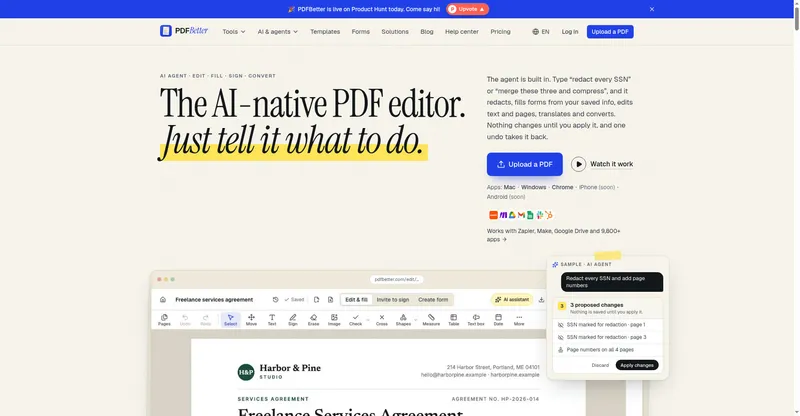800x416 pixels.
Task: Open Forms in the navigation
Action: (x=361, y=32)
